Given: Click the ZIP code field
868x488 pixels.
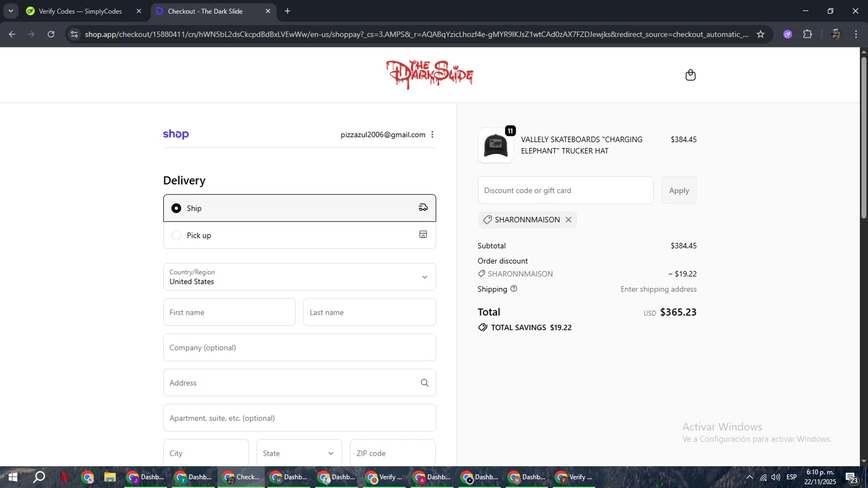Looking at the screenshot, I should 393,453.
